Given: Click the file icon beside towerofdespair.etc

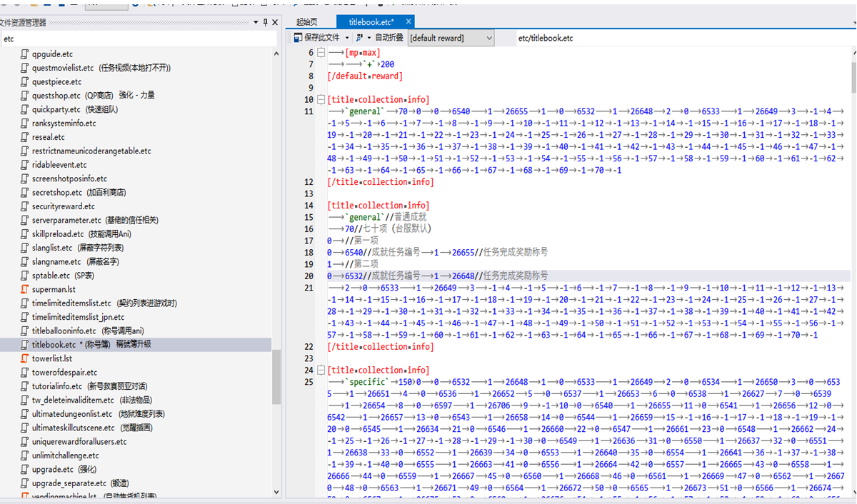Looking at the screenshot, I should coord(24,373).
